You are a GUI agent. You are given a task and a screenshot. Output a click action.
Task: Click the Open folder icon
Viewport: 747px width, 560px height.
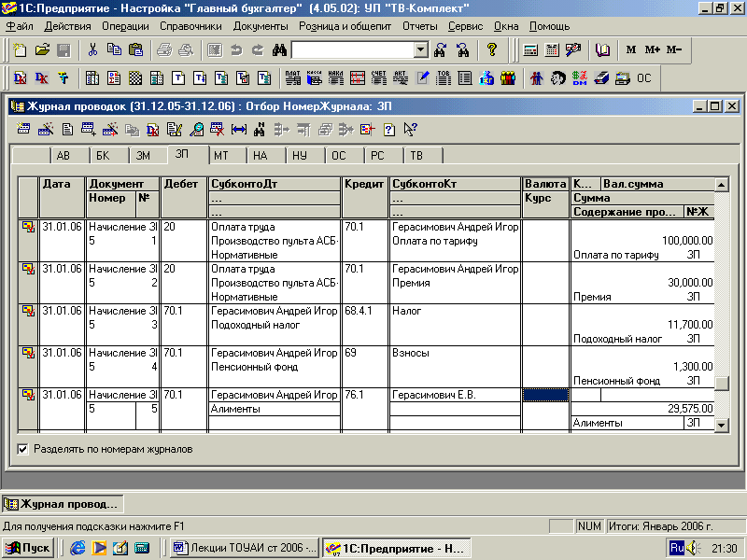point(42,50)
